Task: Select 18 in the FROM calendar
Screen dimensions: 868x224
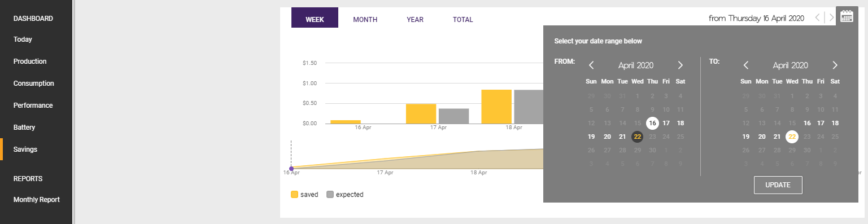Action: 681,123
